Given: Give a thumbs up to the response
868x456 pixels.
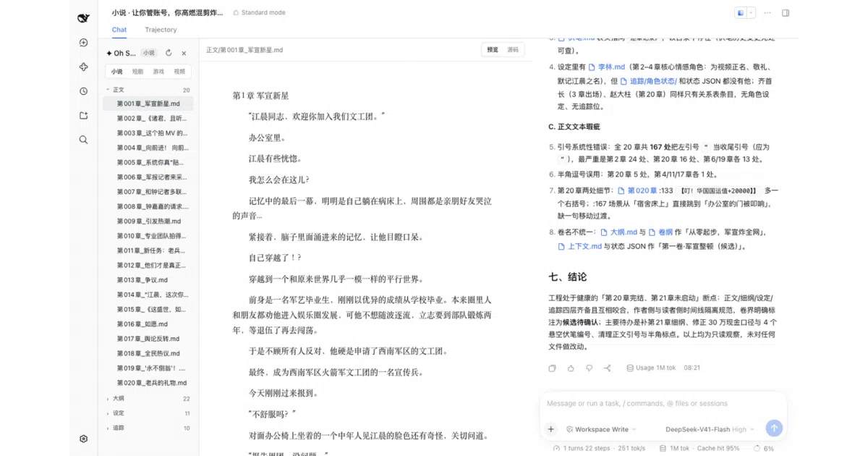Looking at the screenshot, I should pos(571,368).
